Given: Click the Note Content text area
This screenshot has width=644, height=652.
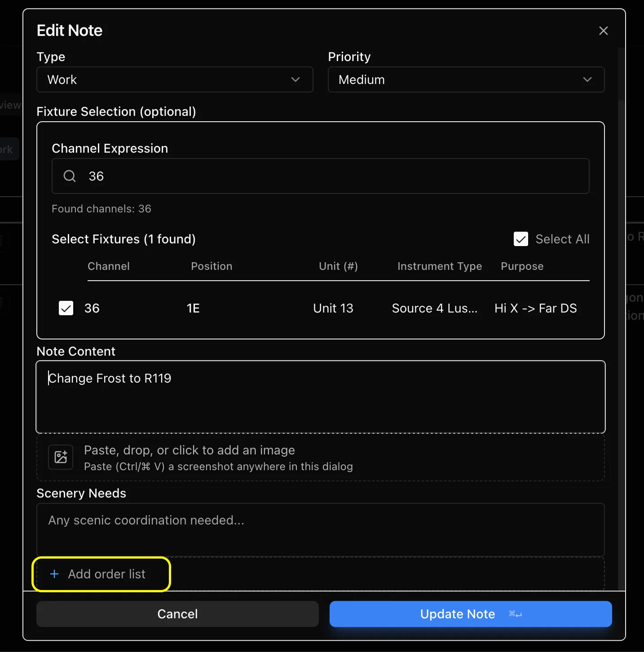Looking at the screenshot, I should point(321,396).
